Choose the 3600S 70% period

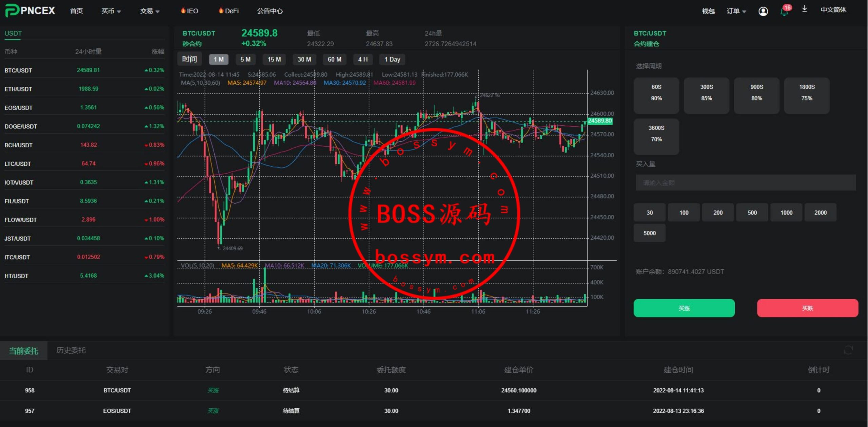click(x=656, y=136)
